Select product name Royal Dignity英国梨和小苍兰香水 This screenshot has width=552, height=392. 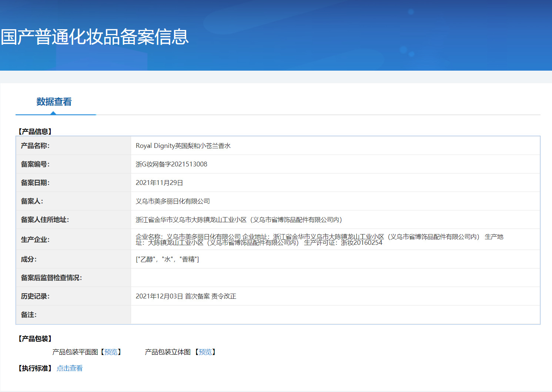(183, 146)
